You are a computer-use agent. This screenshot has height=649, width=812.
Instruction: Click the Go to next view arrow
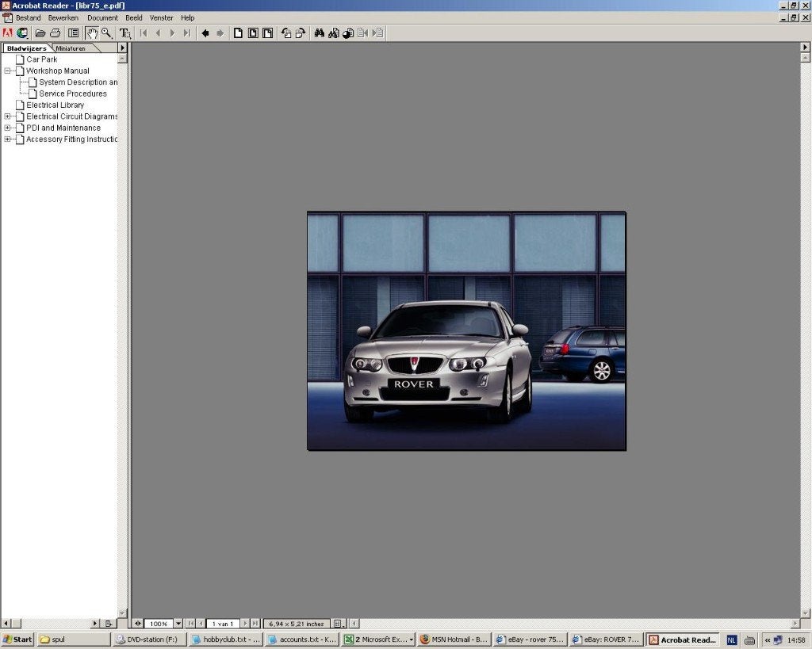220,33
